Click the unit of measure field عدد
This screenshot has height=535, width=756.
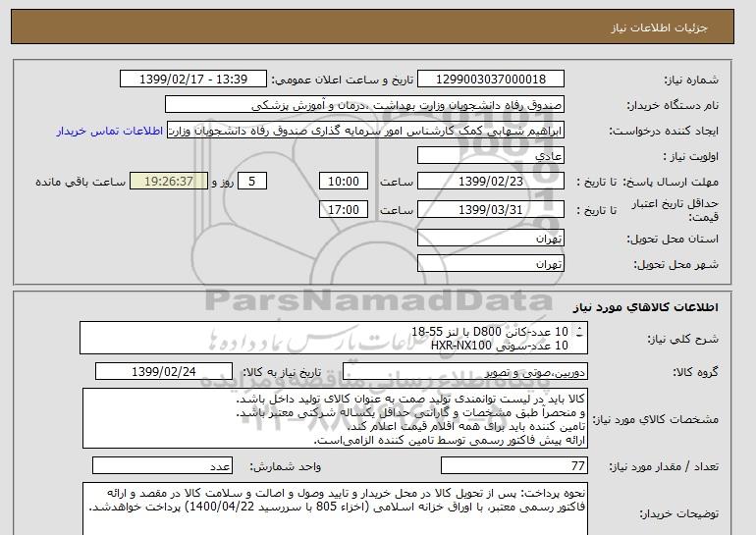pyautogui.click(x=162, y=466)
